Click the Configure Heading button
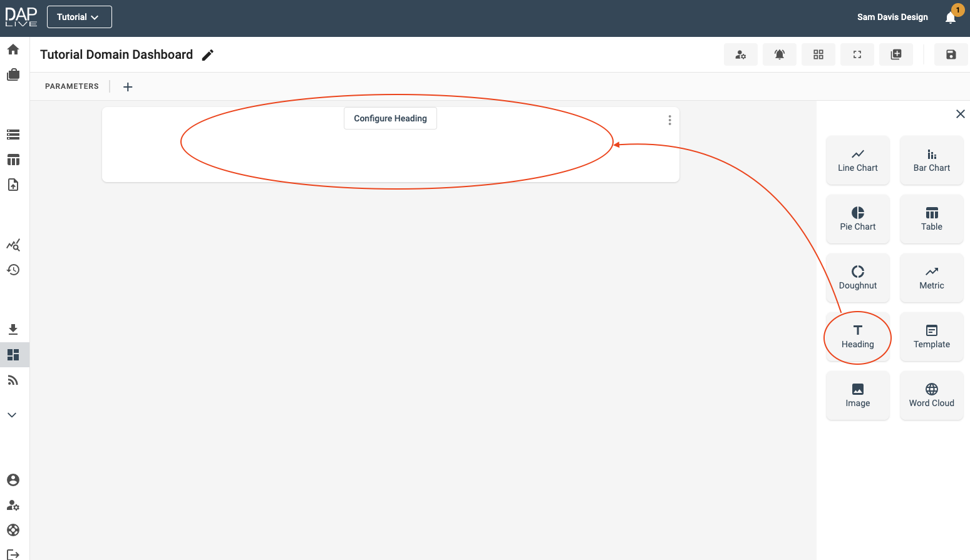 pos(390,118)
